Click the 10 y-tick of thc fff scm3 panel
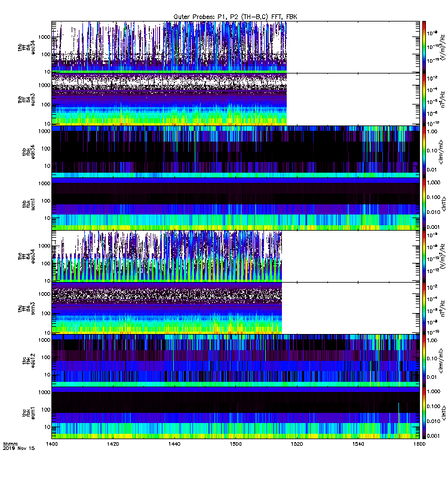 coord(48,333)
